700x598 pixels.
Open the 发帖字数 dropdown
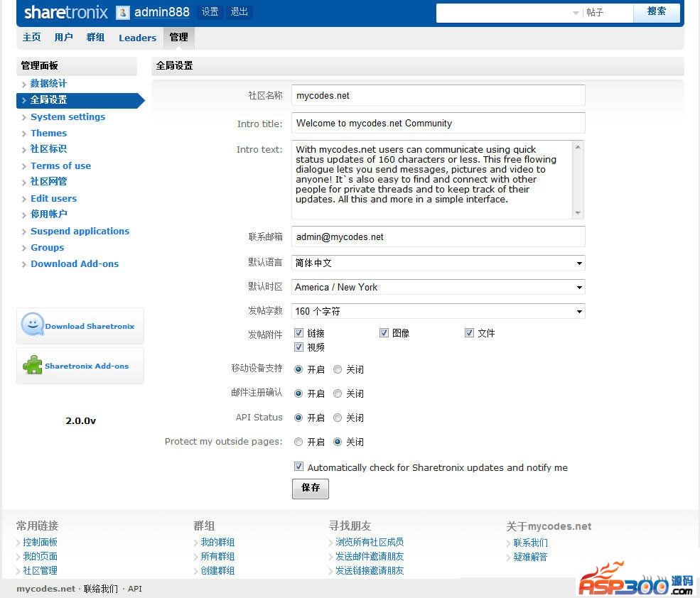[x=438, y=311]
